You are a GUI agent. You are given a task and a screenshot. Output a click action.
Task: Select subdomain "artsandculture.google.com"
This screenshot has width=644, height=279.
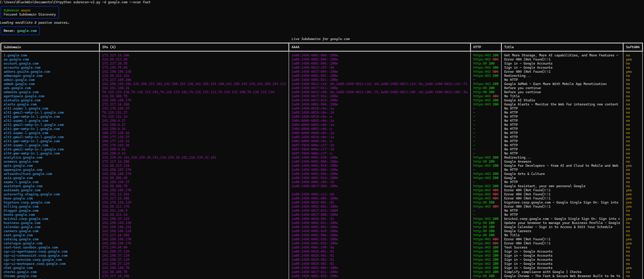[x=28, y=174]
